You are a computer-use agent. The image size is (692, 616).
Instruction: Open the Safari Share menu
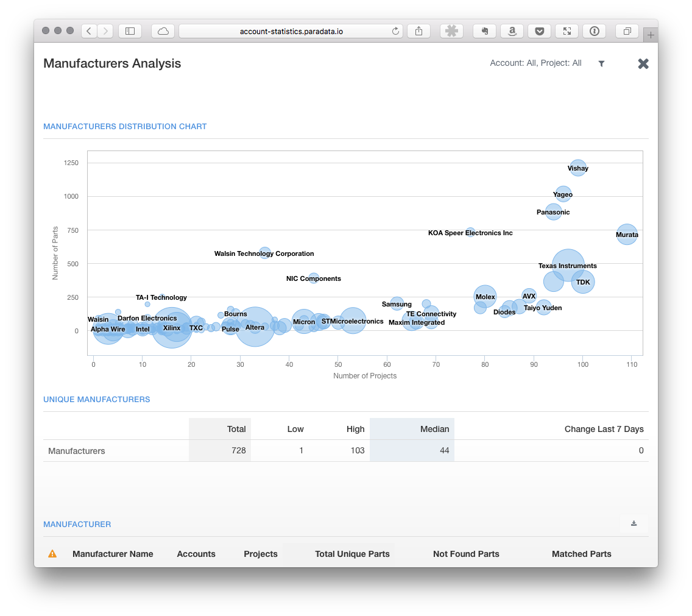(x=418, y=31)
